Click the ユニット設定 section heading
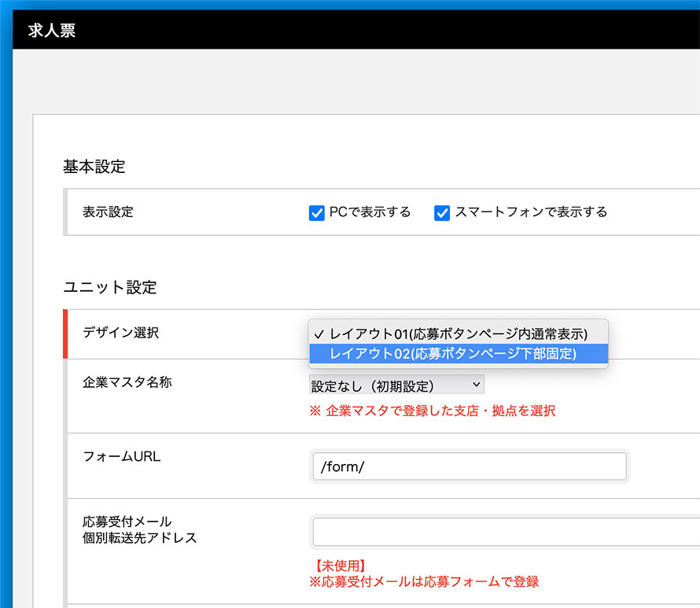Image resolution: width=700 pixels, height=608 pixels. tap(110, 287)
